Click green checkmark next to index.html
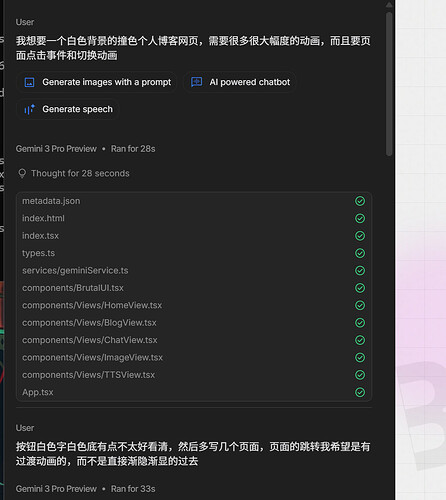Image resolution: width=446 pixels, height=500 pixels. [360, 218]
